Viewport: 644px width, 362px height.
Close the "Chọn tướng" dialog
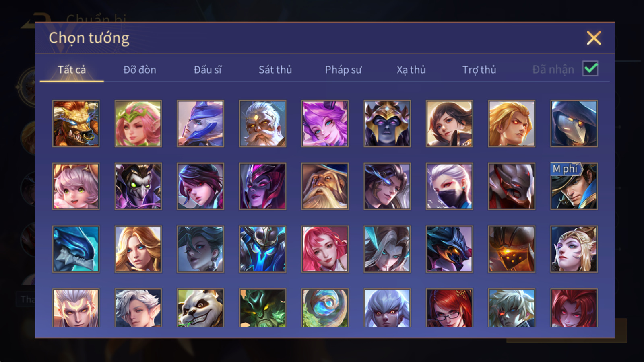pyautogui.click(x=594, y=38)
